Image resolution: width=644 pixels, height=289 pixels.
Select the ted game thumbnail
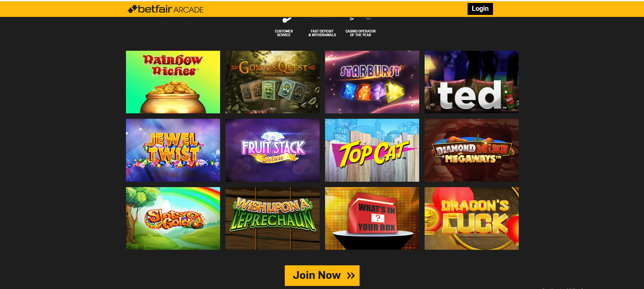472,82
